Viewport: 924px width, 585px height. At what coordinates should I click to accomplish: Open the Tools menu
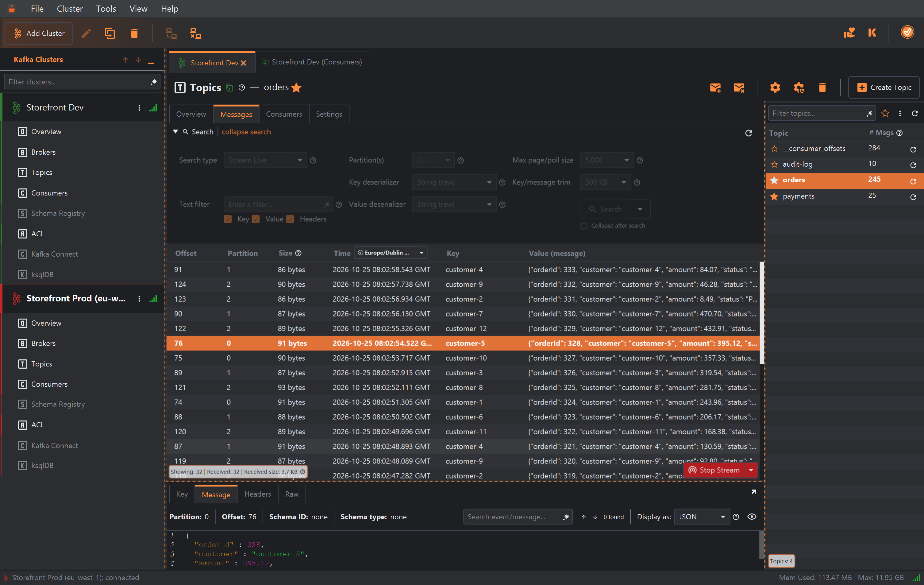tap(106, 9)
